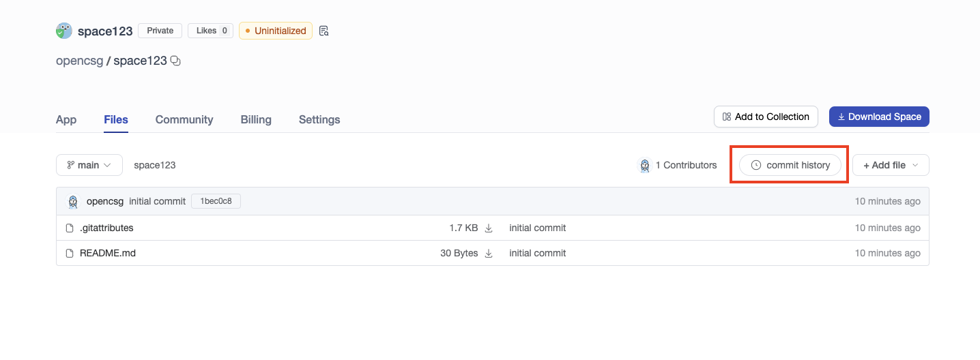Download the .gitattributes file
The height and width of the screenshot is (360, 980).
click(x=489, y=228)
